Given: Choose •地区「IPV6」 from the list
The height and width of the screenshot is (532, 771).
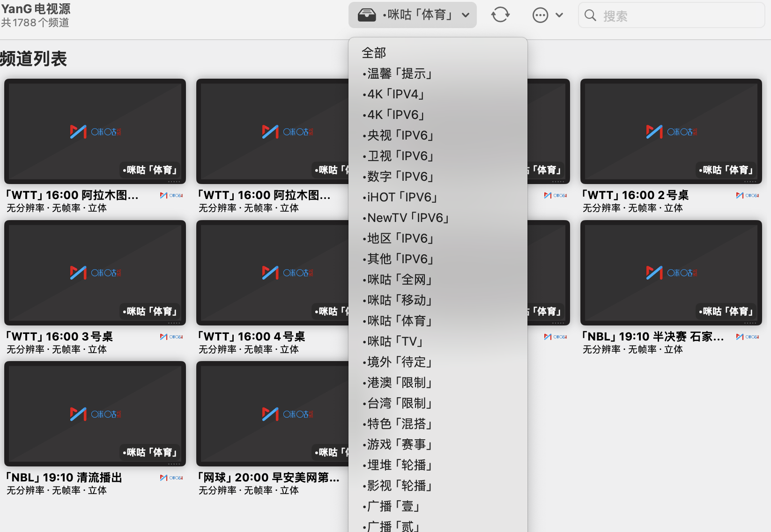Looking at the screenshot, I should click(x=438, y=238).
